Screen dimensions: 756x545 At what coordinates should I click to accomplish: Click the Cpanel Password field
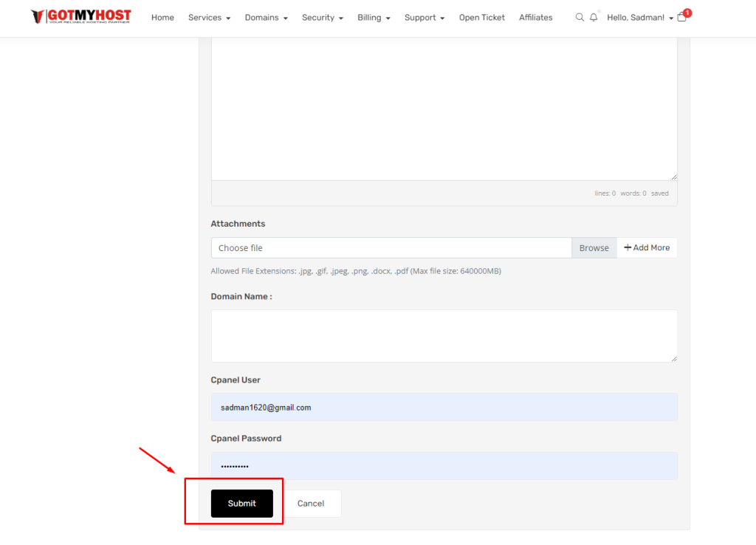click(444, 466)
